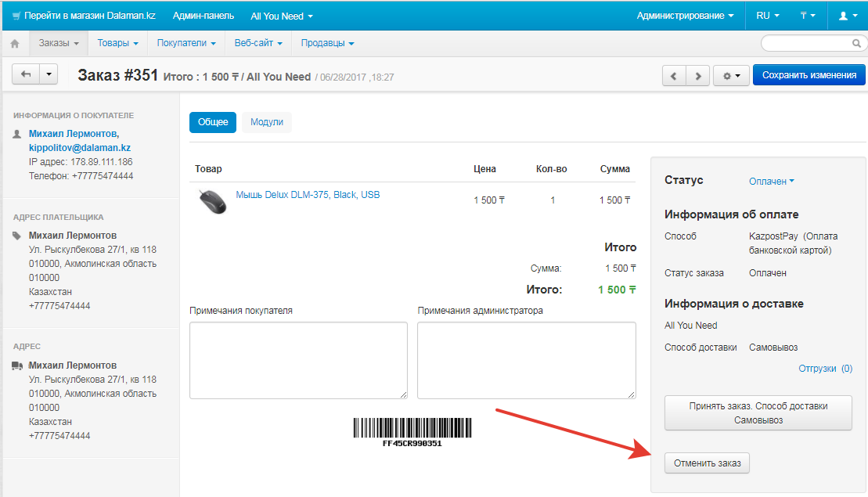Open the Отгрузки (0) link

(825, 369)
